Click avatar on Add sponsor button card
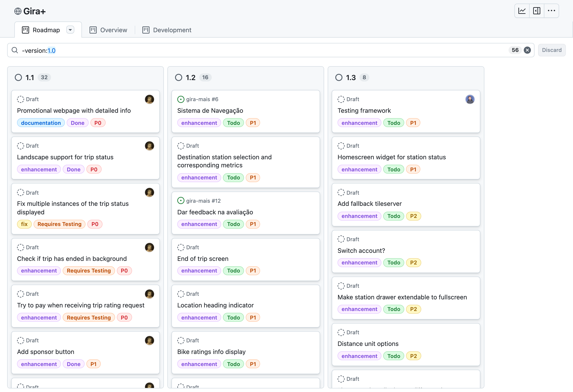573x392 pixels. [150, 341]
